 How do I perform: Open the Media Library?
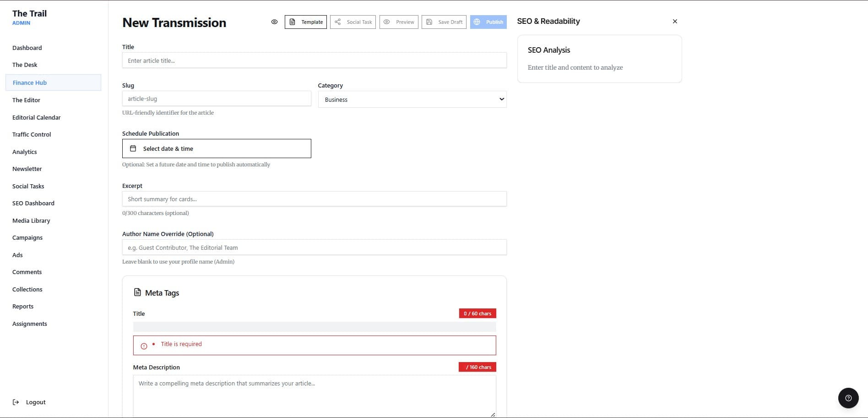[31, 220]
